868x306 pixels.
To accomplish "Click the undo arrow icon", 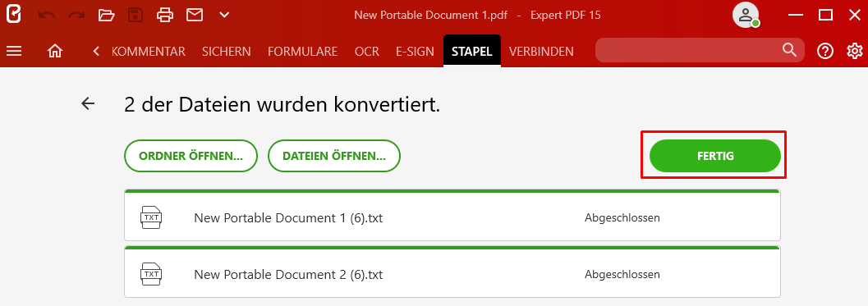I will click(47, 15).
